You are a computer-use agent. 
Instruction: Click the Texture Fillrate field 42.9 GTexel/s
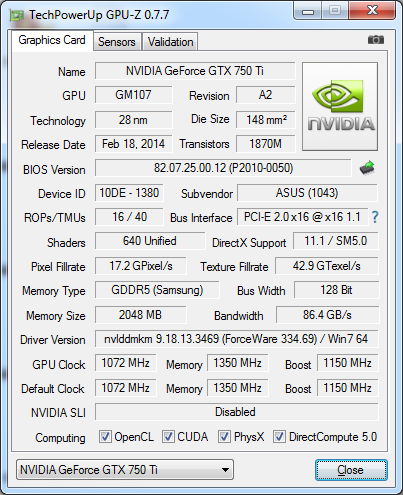[x=327, y=266]
